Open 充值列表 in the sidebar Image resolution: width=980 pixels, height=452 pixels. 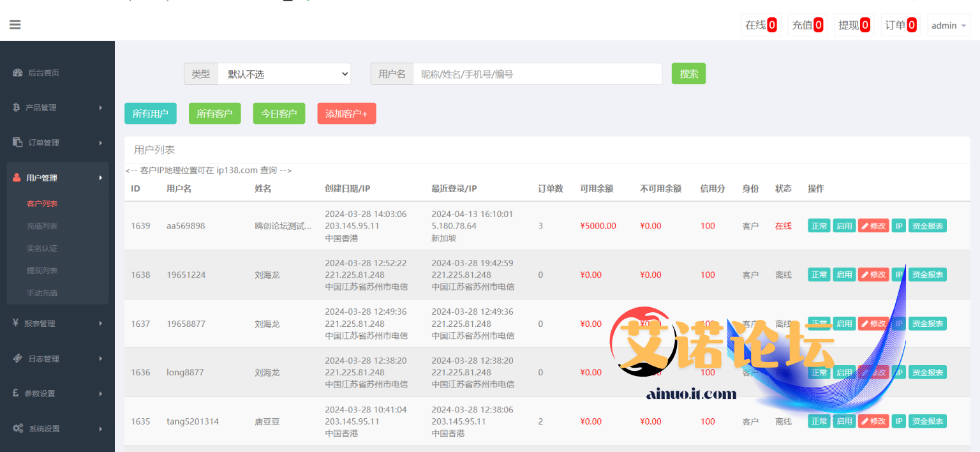pyautogui.click(x=42, y=226)
